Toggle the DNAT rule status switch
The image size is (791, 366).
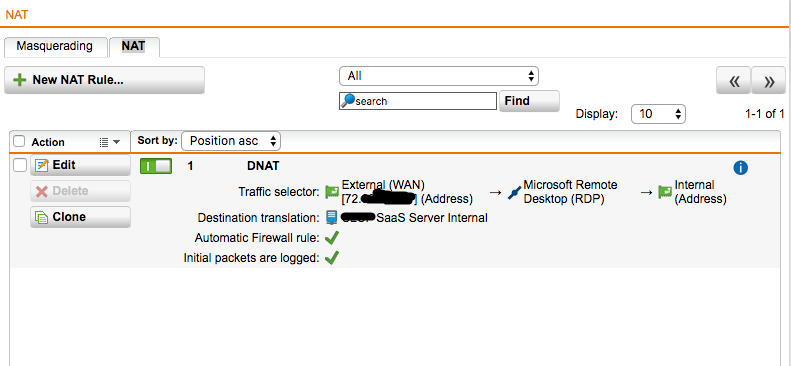tap(156, 166)
